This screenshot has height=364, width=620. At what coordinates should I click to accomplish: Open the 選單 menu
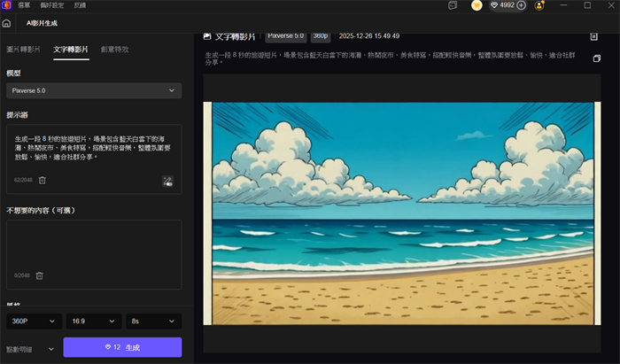[x=24, y=5]
